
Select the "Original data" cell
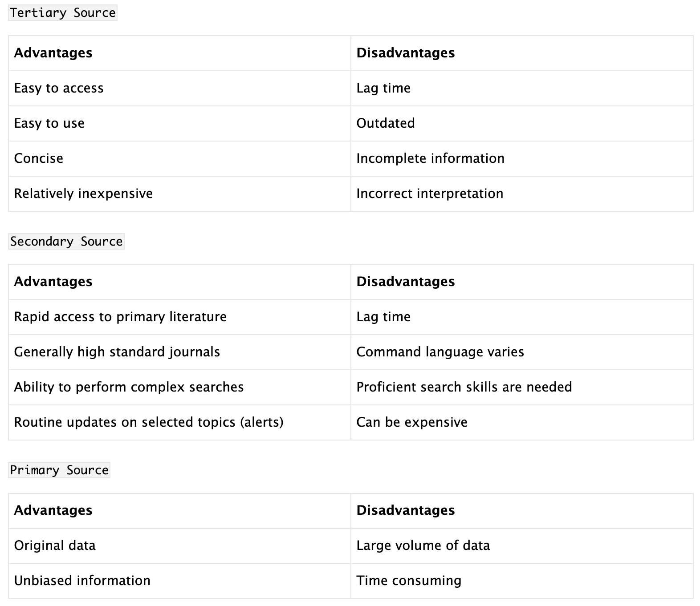[x=55, y=545]
